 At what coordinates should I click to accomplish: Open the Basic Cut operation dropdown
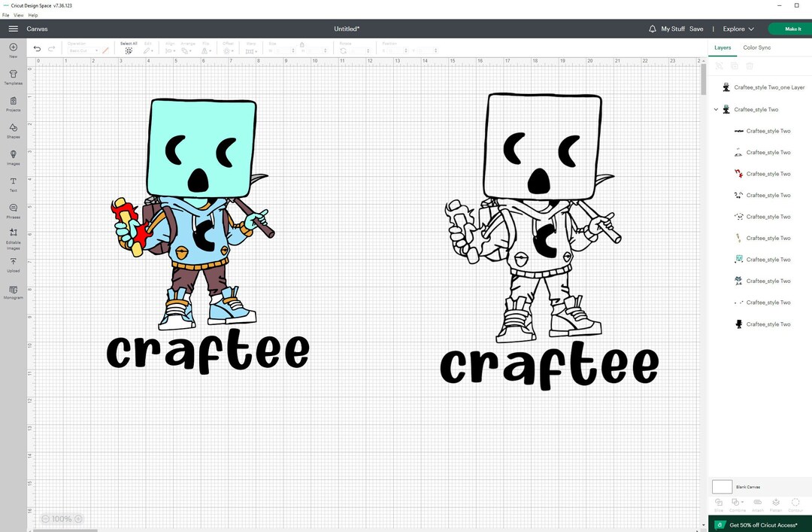click(x=83, y=50)
